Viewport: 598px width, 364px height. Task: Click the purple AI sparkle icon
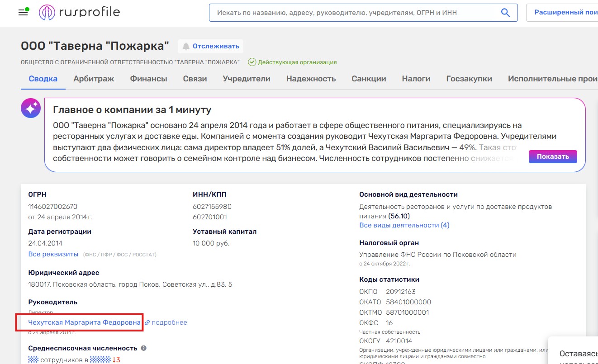click(x=31, y=109)
